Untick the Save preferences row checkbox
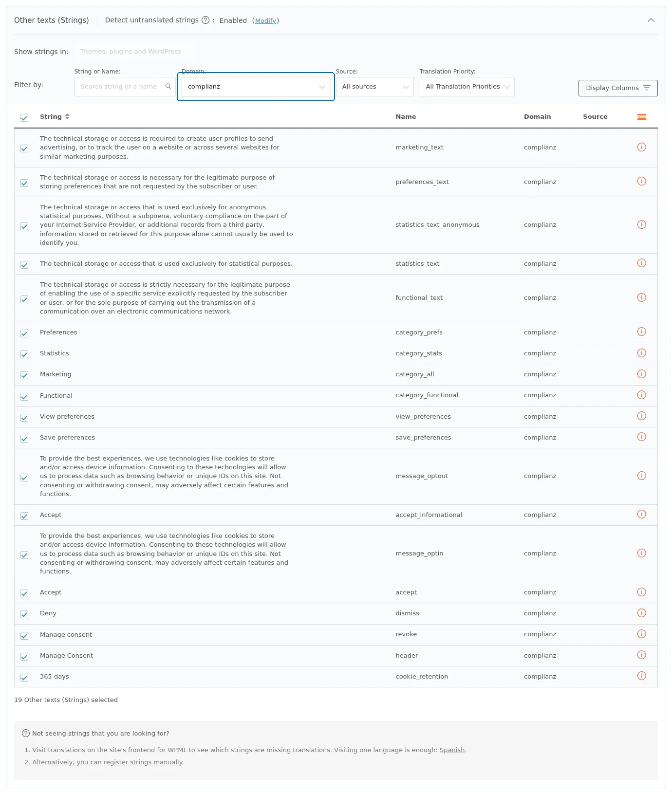Viewport: 672px width, 794px height. click(24, 439)
